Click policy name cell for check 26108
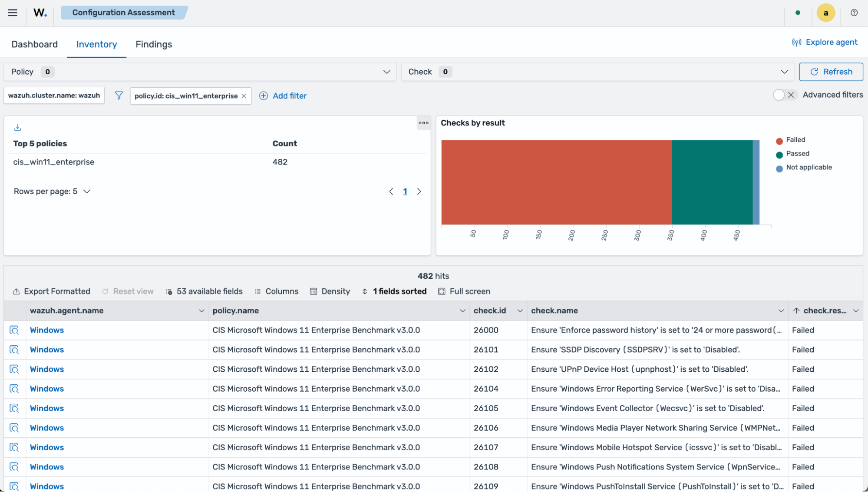Screen dimensions: 868x492 (x=339, y=467)
